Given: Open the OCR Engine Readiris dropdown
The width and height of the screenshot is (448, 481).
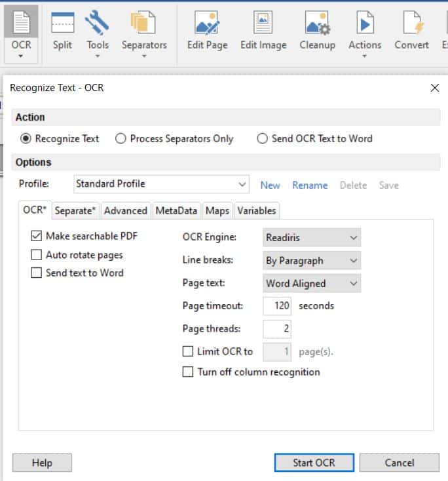Looking at the screenshot, I should pyautogui.click(x=312, y=237).
